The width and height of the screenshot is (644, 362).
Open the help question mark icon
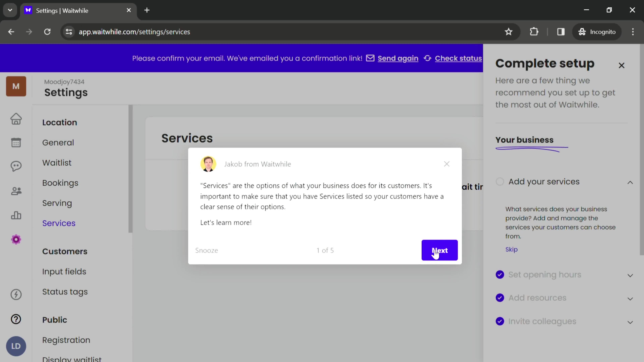coord(16,319)
